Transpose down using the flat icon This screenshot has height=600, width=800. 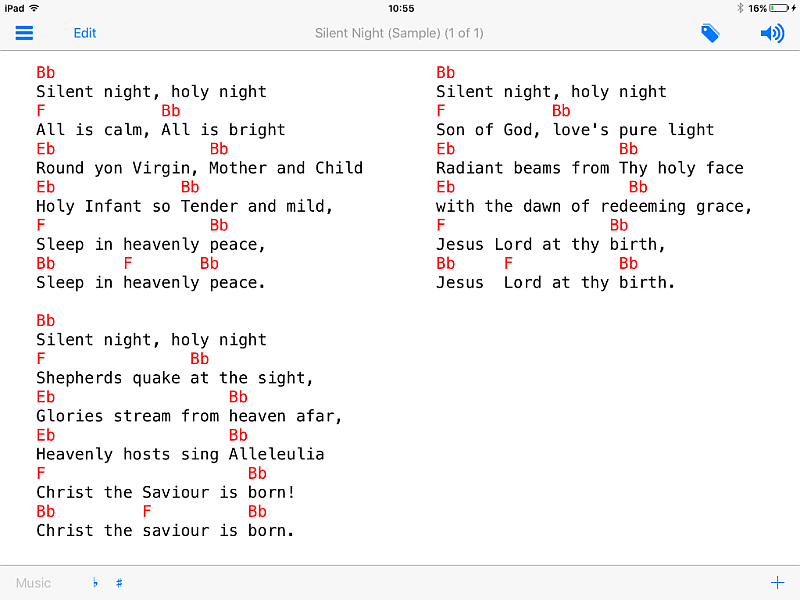tap(95, 583)
